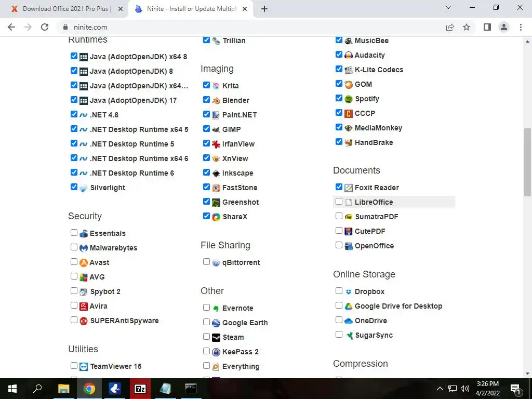Viewport: 532px width, 399px height.
Task: Click the Spybot 2 label
Action: click(105, 292)
